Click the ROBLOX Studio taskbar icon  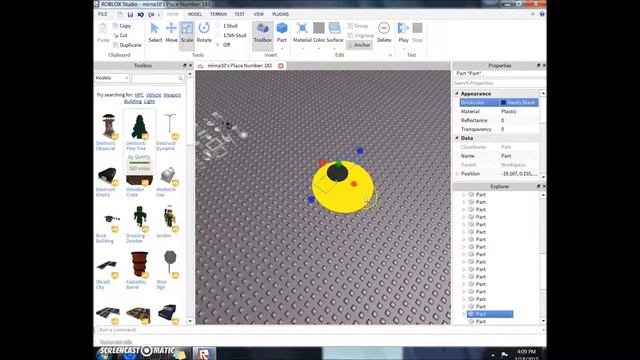coord(204,353)
